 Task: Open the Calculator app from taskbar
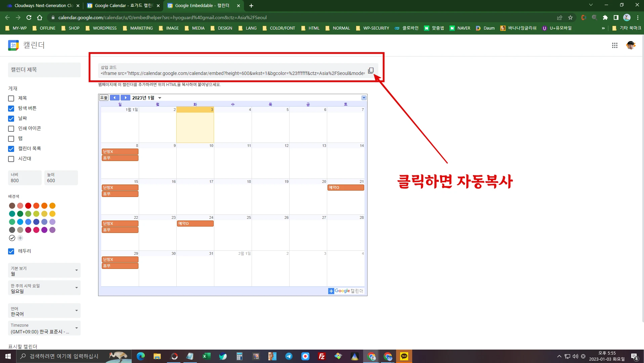click(x=239, y=356)
